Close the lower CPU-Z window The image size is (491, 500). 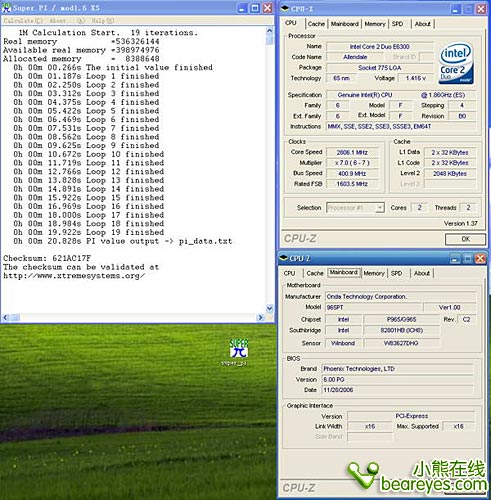point(480,258)
